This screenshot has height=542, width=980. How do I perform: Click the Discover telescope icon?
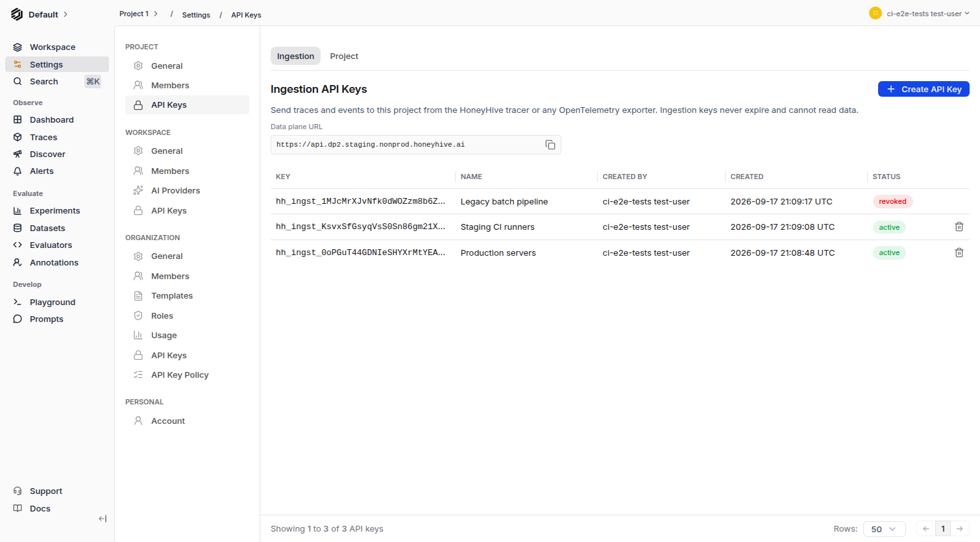(x=18, y=154)
